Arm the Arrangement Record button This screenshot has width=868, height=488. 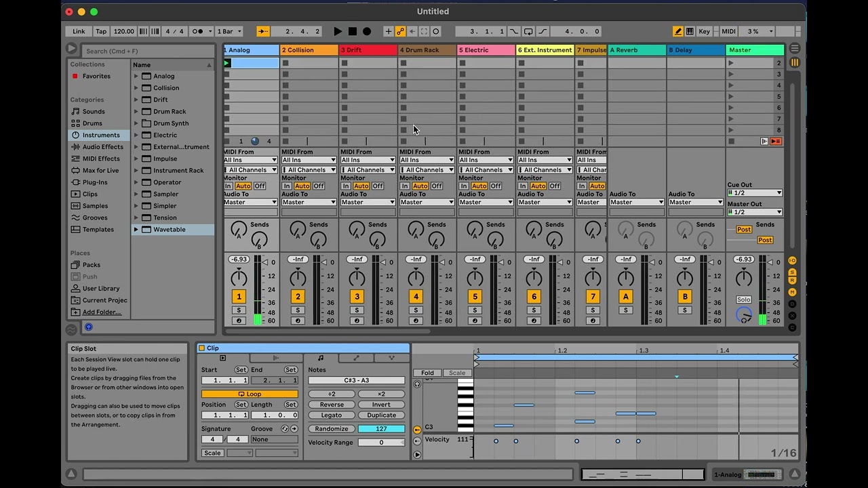pos(367,31)
